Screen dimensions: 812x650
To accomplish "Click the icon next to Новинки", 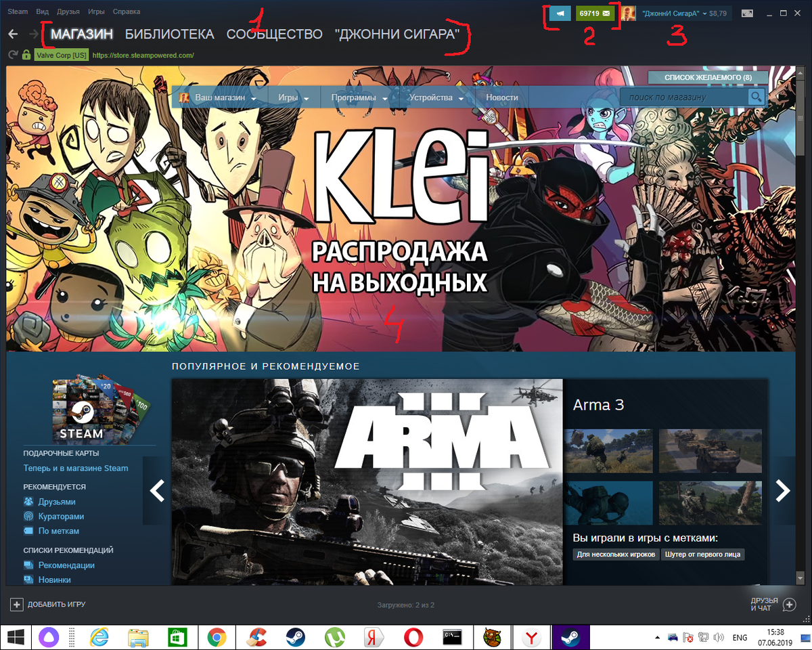I will [x=28, y=580].
